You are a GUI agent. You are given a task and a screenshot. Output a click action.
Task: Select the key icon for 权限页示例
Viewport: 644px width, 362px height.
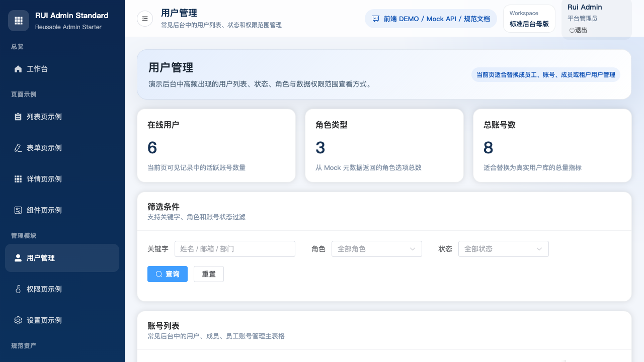(x=18, y=289)
